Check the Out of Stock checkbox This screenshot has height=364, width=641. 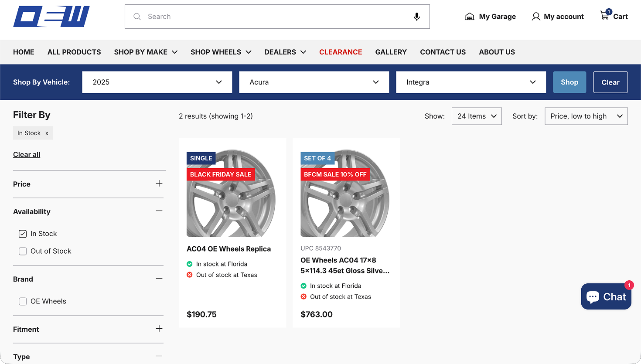click(x=23, y=252)
